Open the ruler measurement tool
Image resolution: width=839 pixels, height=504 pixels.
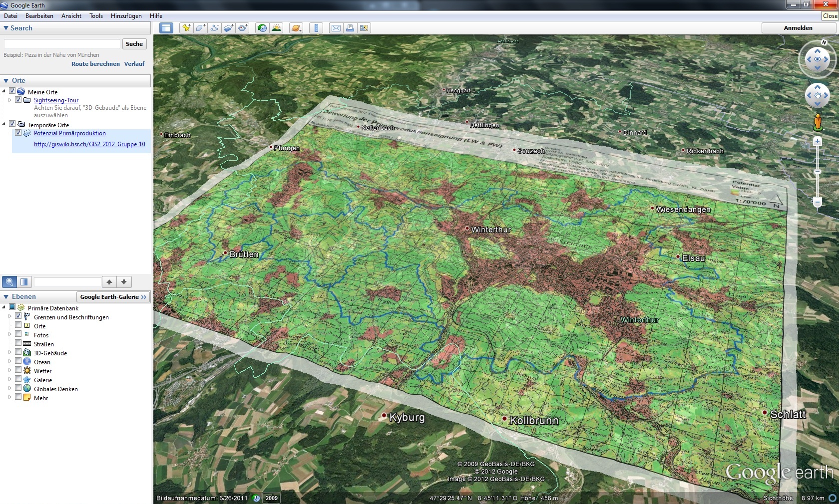pos(316,28)
